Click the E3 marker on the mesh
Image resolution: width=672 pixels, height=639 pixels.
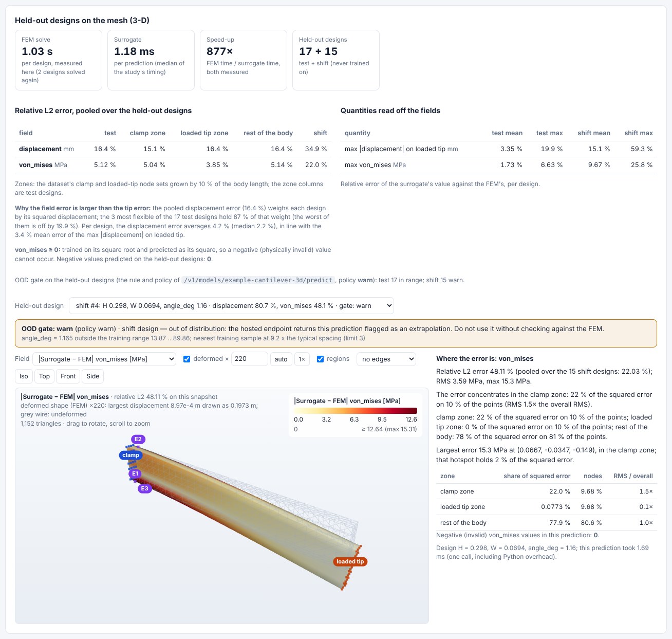click(145, 488)
